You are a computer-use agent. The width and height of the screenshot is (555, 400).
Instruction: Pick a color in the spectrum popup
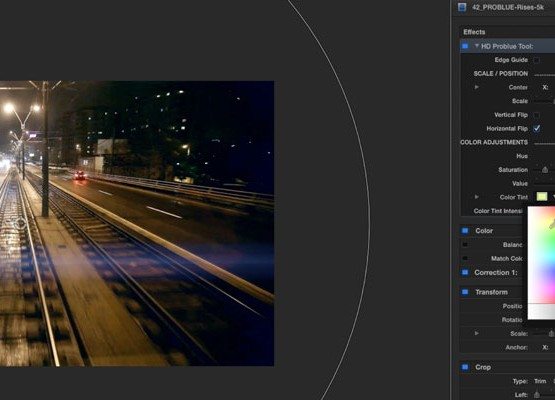(542, 255)
